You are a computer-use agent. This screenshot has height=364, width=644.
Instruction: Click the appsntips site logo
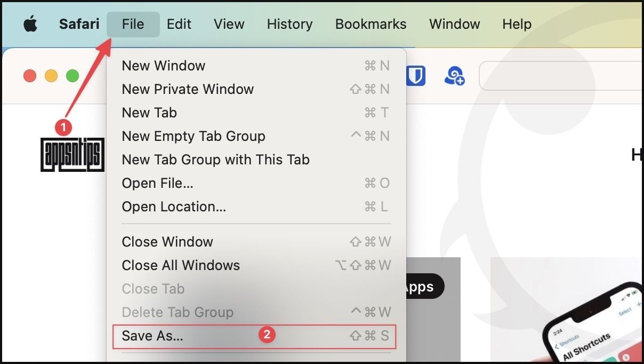(73, 155)
